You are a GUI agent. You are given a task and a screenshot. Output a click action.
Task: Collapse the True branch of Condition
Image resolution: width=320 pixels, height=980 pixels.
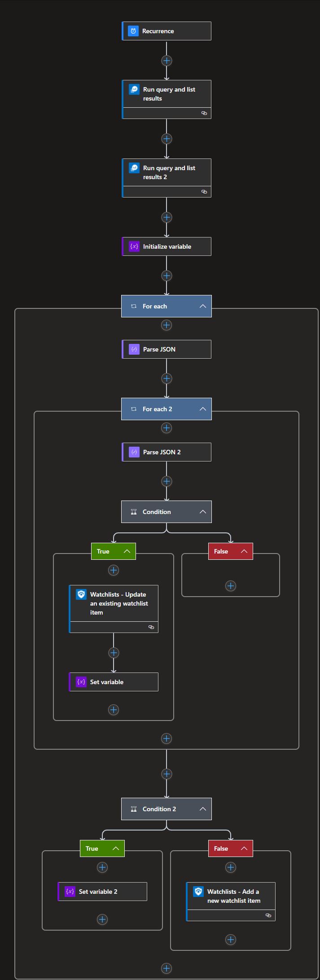point(126,551)
